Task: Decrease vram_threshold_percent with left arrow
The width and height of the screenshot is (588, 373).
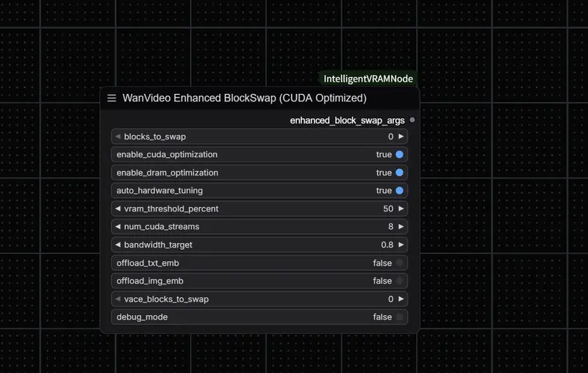Action: pos(118,209)
